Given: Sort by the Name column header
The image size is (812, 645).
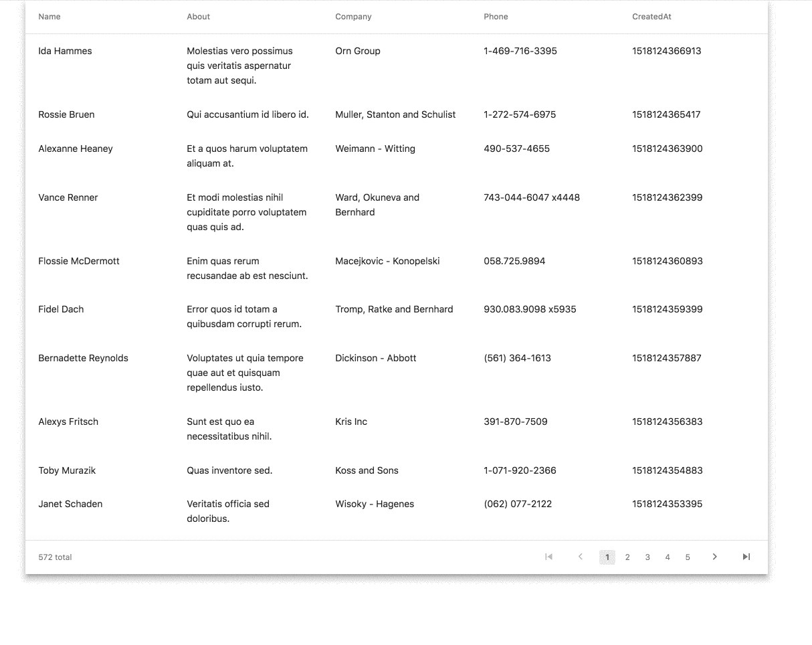Looking at the screenshot, I should 49,17.
